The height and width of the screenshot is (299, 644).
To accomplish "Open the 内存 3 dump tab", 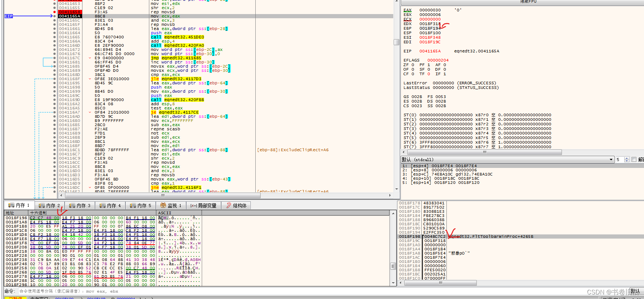I will [80, 205].
